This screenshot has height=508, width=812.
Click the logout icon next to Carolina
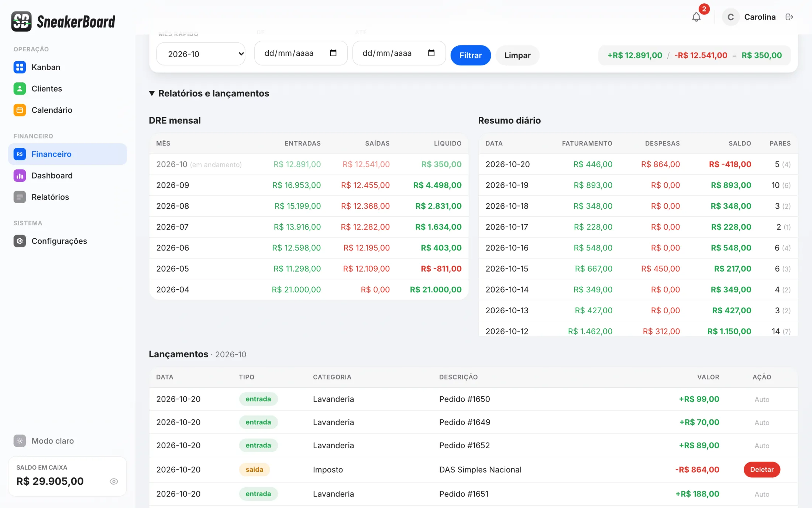[789, 17]
